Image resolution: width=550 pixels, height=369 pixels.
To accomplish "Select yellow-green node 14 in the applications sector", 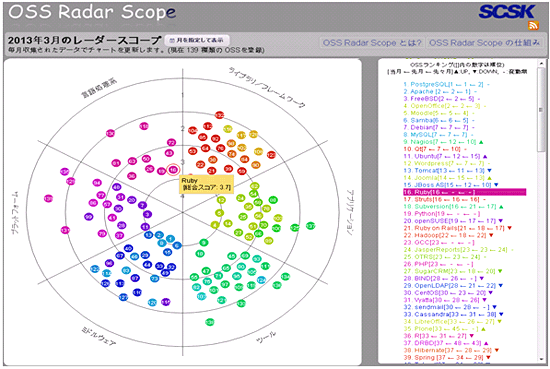I will pyautogui.click(x=228, y=223).
